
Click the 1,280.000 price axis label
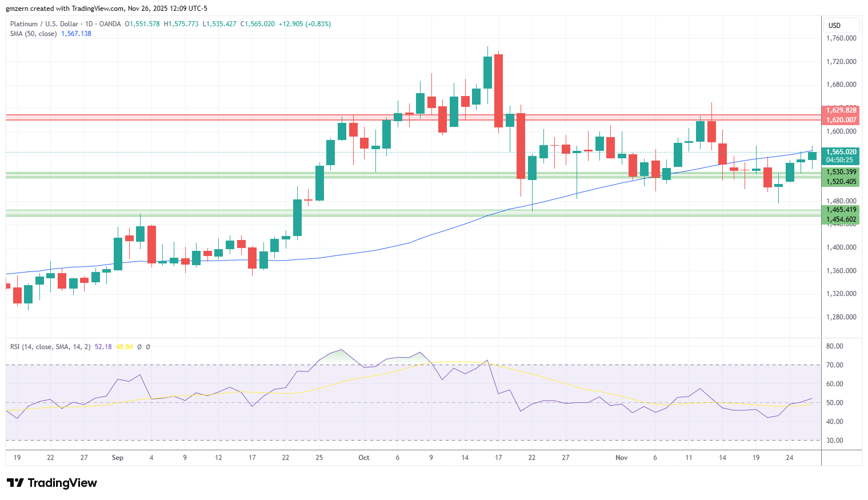(x=841, y=317)
